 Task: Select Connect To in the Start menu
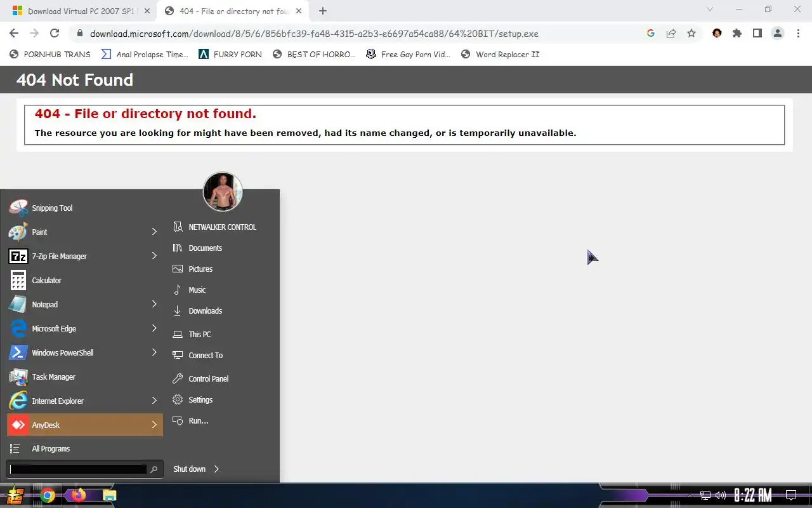click(x=206, y=355)
